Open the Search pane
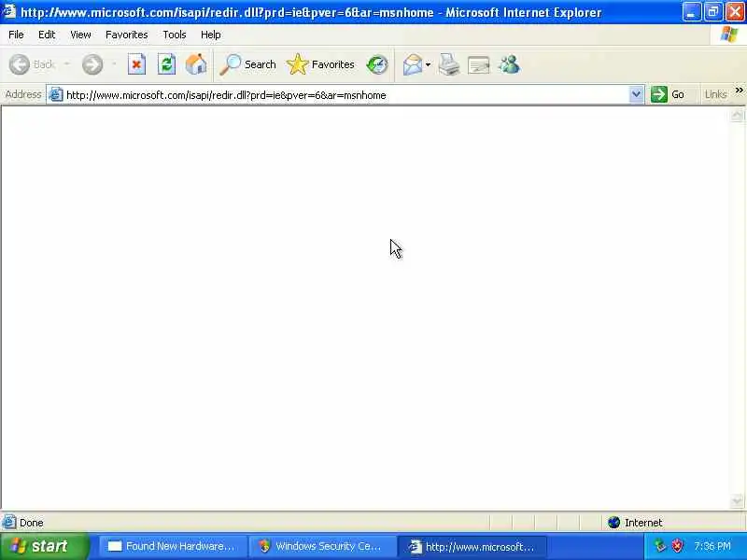The width and height of the screenshot is (747, 560). [x=247, y=64]
